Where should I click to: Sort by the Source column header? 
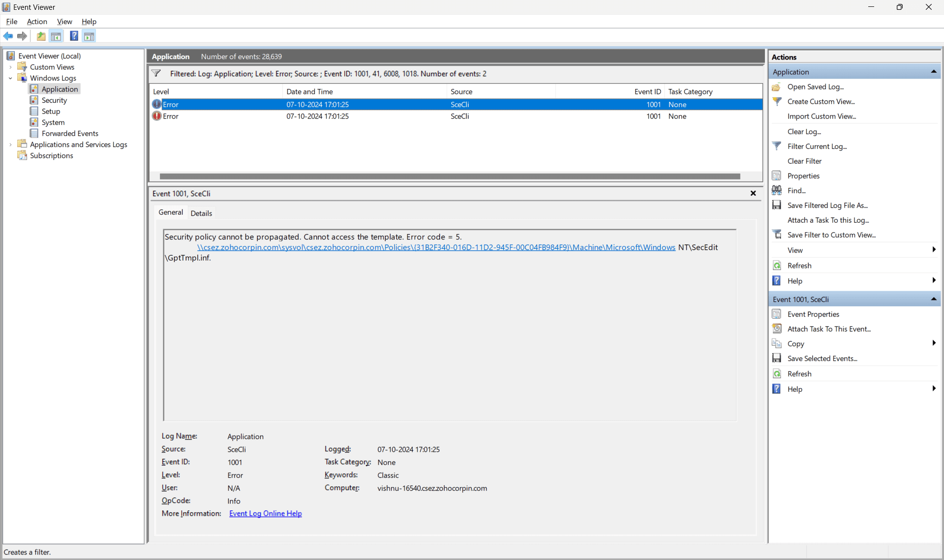pos(501,91)
